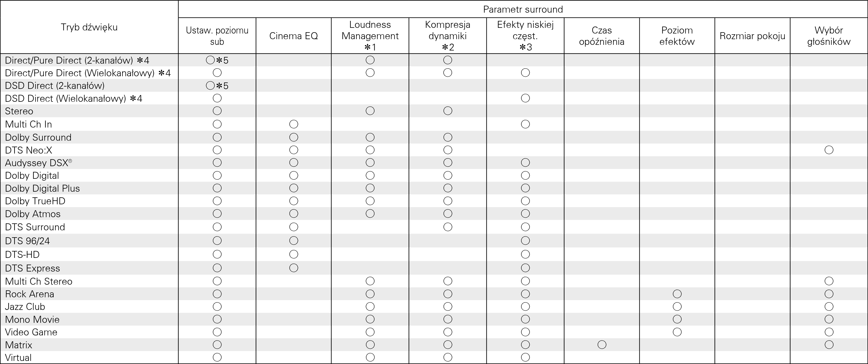Image resolution: width=868 pixels, height=364 pixels.
Task: Click Rock Arena circle under Poziom efektów
Action: coord(677,294)
